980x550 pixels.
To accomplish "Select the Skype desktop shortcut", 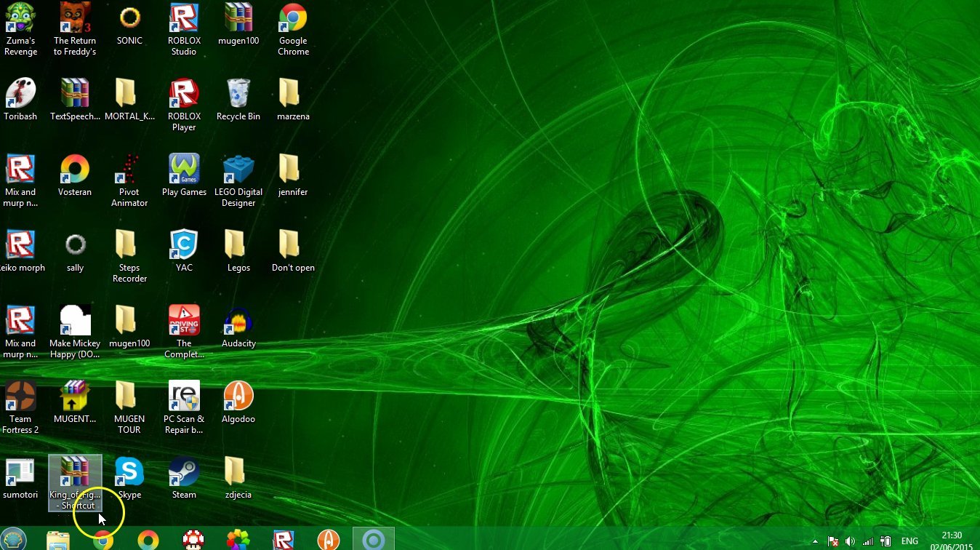I will (x=129, y=478).
